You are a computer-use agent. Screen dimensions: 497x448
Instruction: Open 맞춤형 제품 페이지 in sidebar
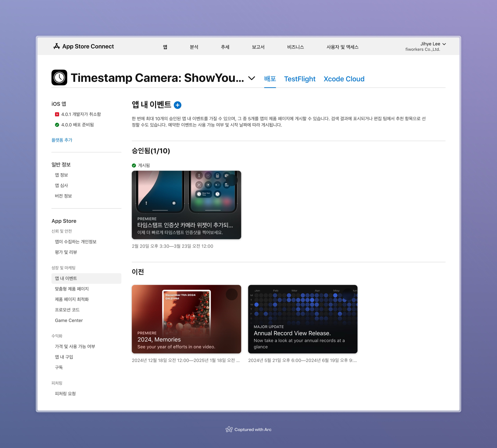tap(72, 289)
